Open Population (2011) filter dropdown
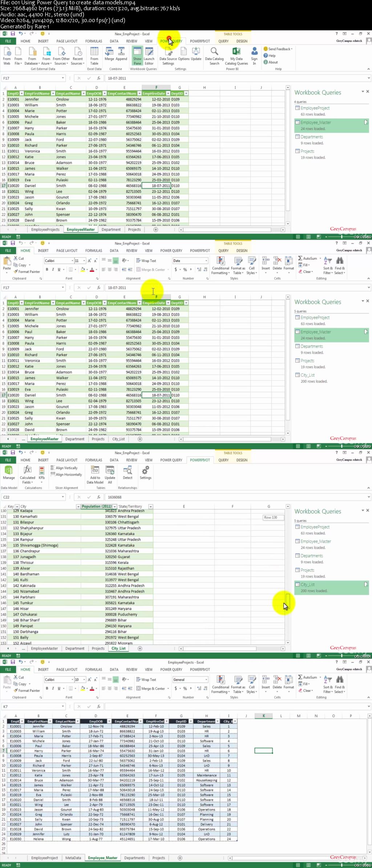 (x=115, y=507)
